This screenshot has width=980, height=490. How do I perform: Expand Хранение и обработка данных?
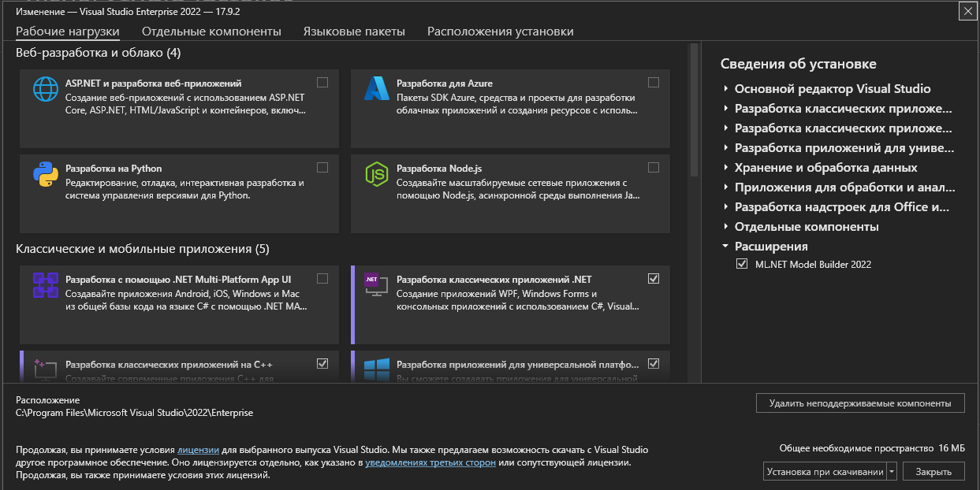coord(726,167)
